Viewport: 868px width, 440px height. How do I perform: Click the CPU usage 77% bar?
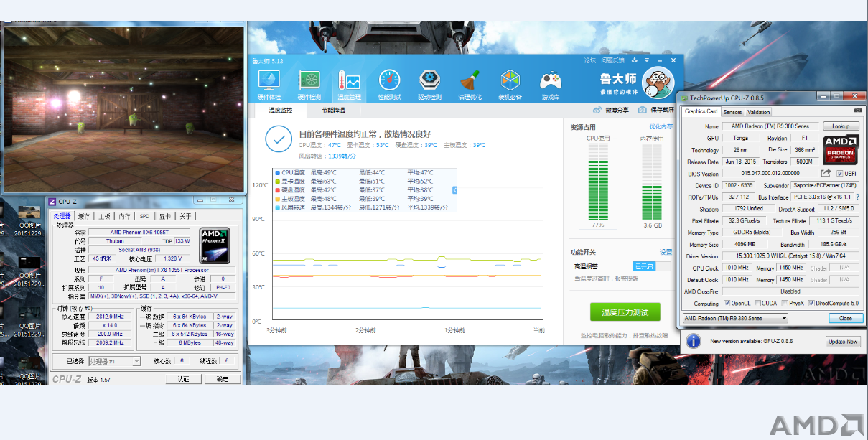tap(597, 182)
